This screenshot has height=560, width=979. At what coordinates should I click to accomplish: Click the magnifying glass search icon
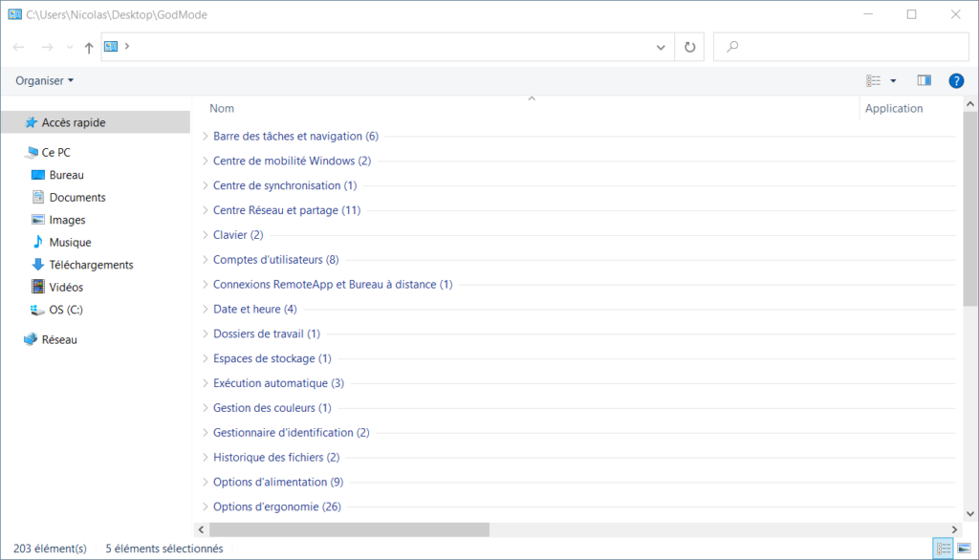coord(732,46)
